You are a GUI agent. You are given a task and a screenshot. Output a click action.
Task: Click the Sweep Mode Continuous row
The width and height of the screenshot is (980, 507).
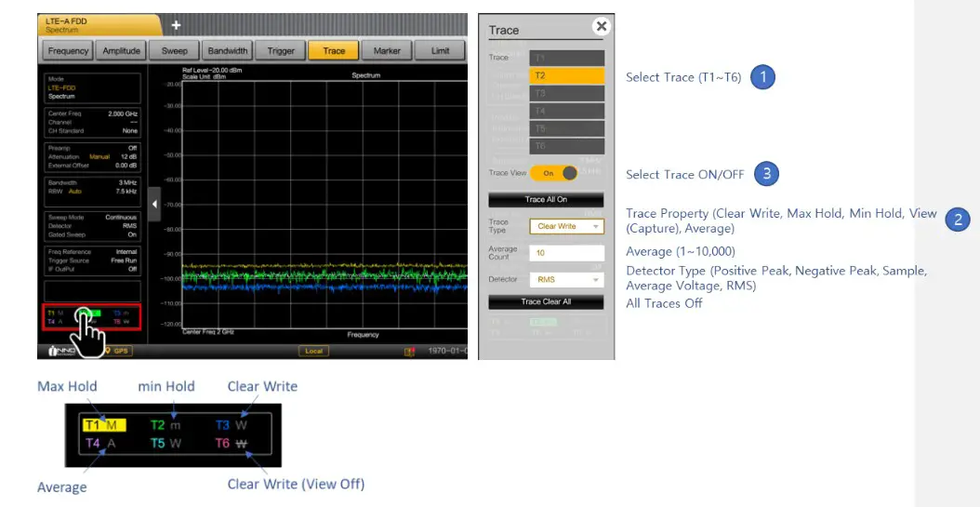(x=92, y=217)
